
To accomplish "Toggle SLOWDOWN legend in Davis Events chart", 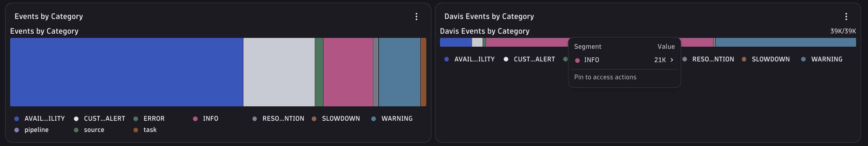I will tap(766, 59).
